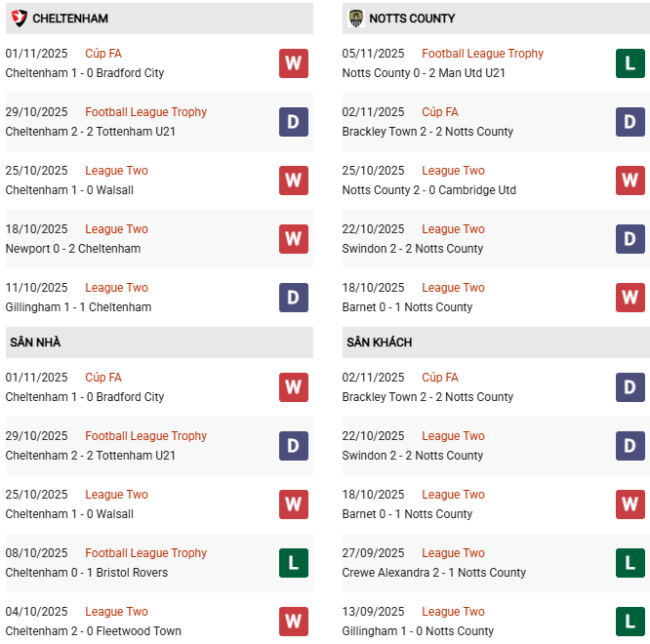Click the W badge beside Newport 0 - 2 Cheltenham
The height and width of the screenshot is (644, 650).
tap(294, 239)
